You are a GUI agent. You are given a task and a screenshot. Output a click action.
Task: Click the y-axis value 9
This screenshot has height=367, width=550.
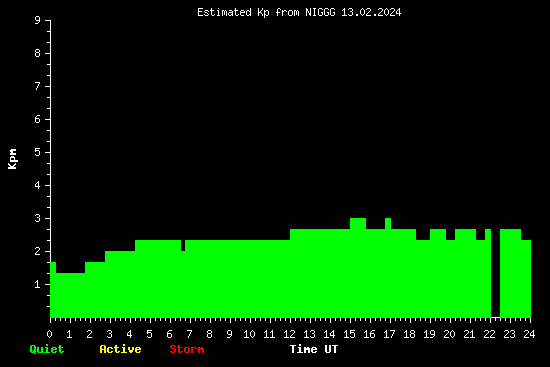pyautogui.click(x=38, y=20)
